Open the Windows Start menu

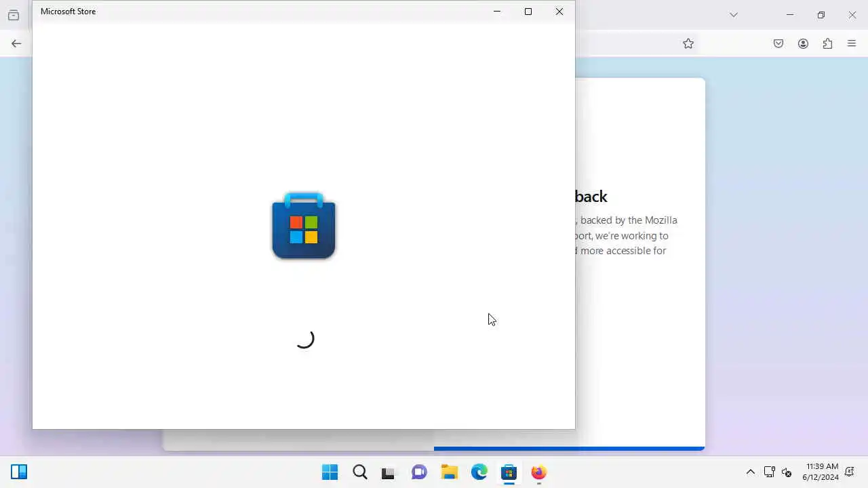(330, 472)
